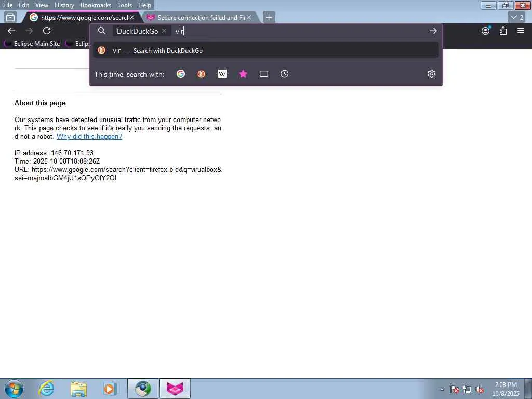Click the forward navigation arrow

pyautogui.click(x=29, y=31)
